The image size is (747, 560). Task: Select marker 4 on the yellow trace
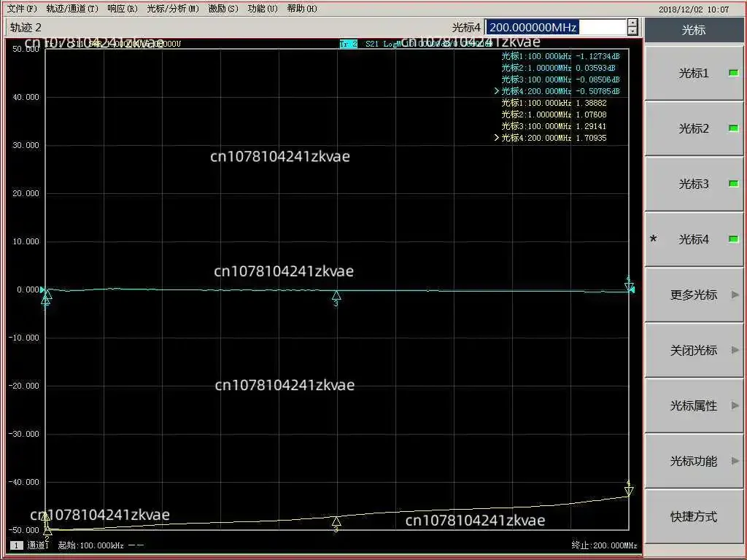click(629, 491)
